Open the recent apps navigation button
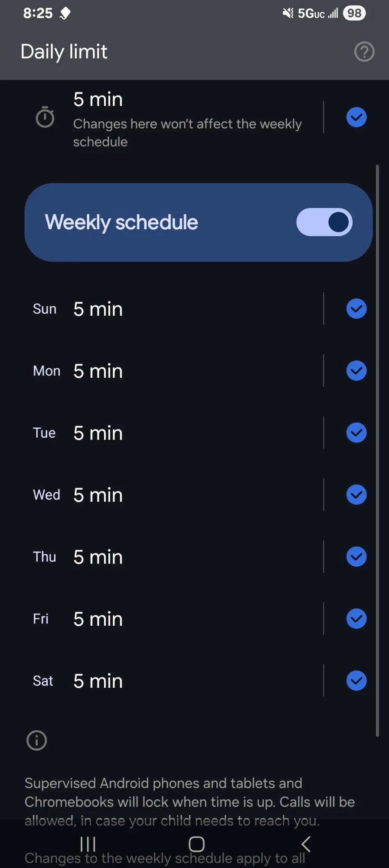Viewport: 389px width, 868px height. point(88,844)
